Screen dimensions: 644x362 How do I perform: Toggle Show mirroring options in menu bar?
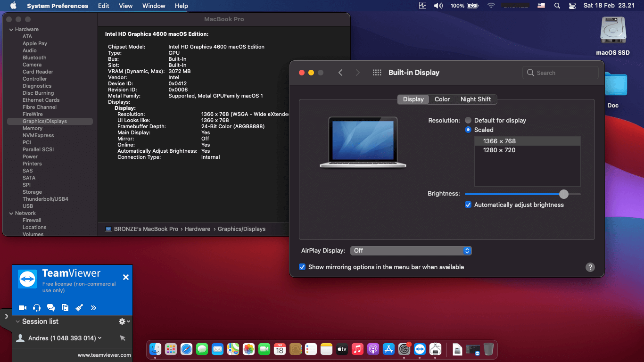click(302, 267)
